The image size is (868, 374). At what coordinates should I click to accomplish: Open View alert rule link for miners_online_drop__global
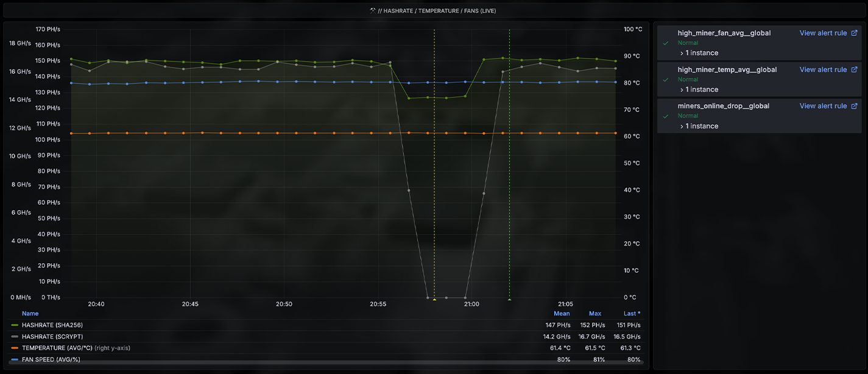tap(823, 106)
